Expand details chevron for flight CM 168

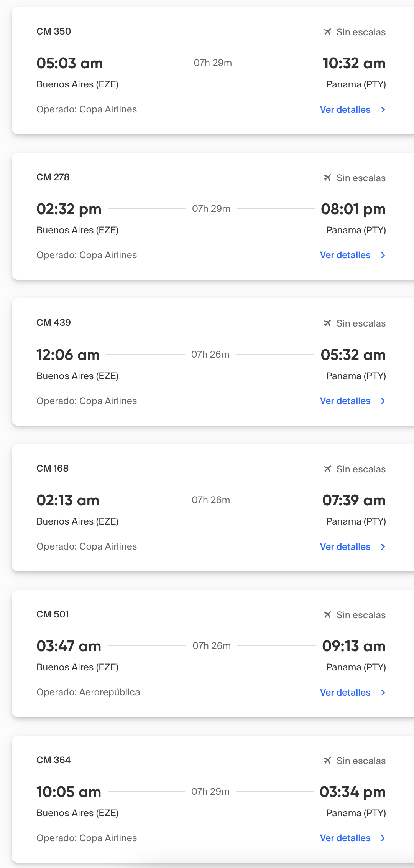click(x=383, y=547)
